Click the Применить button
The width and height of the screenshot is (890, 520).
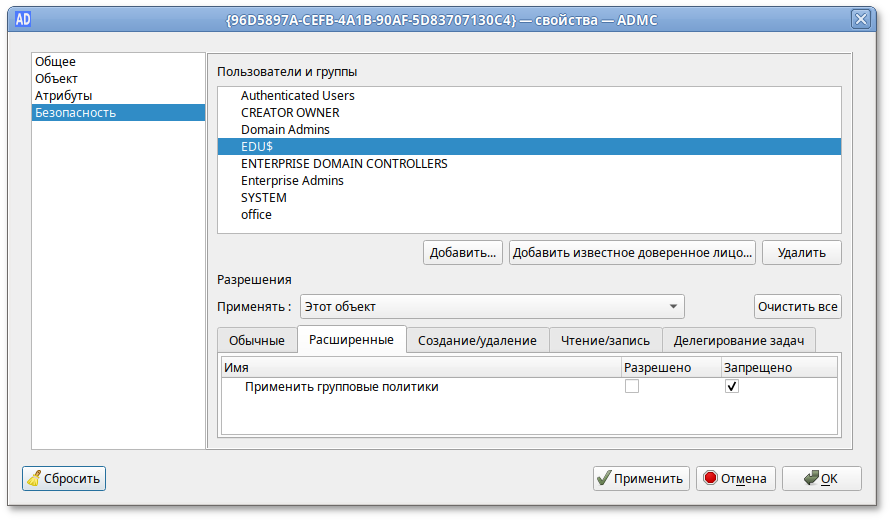pyautogui.click(x=641, y=479)
